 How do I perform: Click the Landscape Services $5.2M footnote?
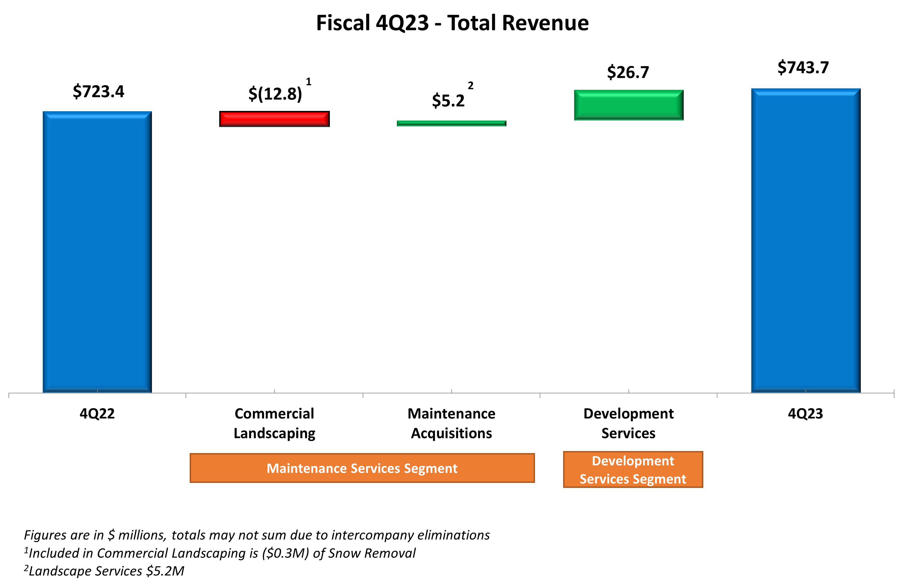pos(104,571)
